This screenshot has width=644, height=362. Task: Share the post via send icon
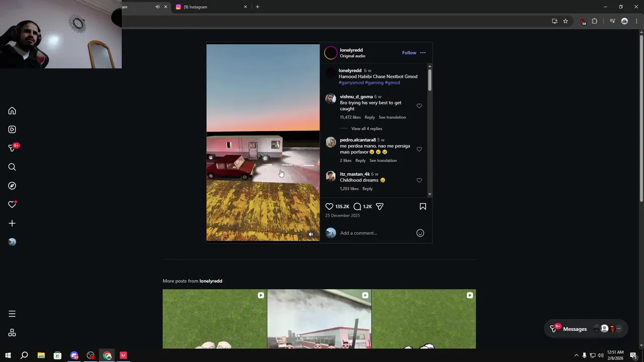point(380,206)
